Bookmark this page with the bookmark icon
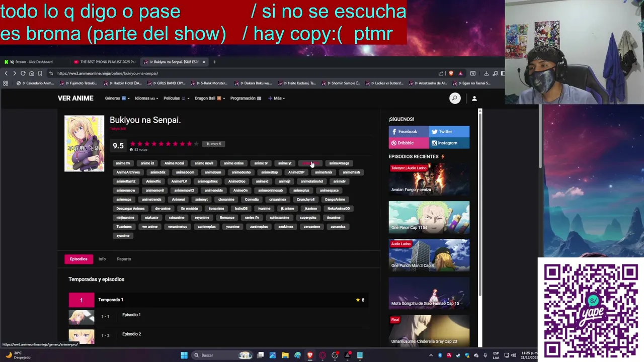This screenshot has height=362, width=644. (x=40, y=73)
